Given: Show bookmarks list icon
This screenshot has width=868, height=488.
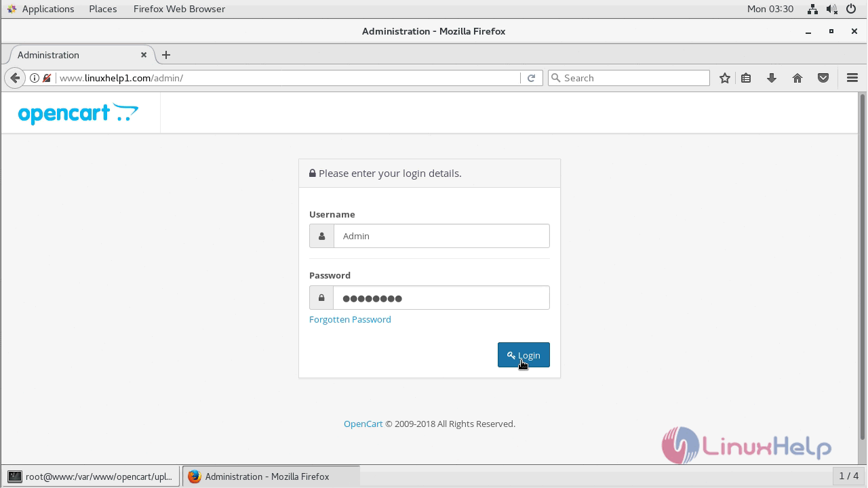Looking at the screenshot, I should 746,78.
